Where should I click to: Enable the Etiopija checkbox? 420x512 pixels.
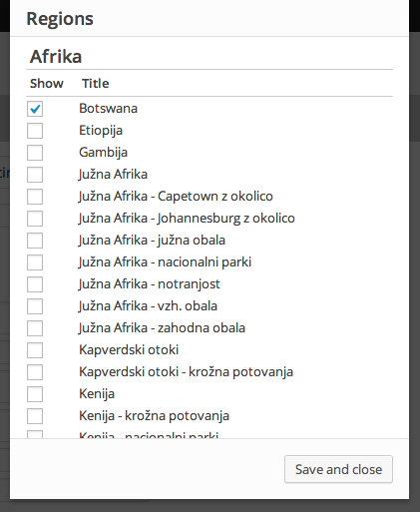click(35, 131)
